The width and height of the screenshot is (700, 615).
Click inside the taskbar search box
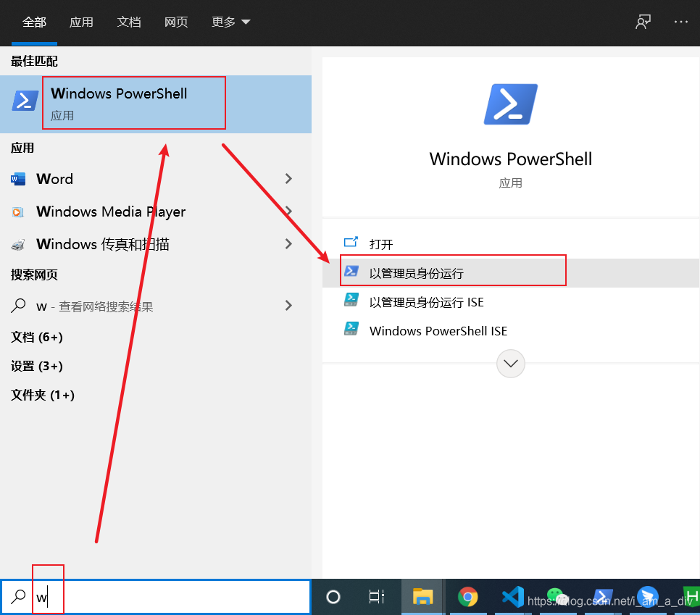[155, 597]
